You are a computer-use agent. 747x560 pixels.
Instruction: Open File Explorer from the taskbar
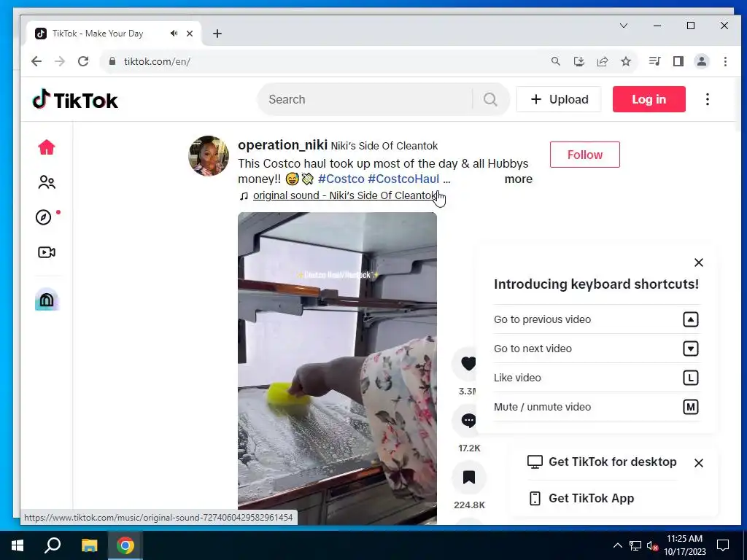coord(89,545)
